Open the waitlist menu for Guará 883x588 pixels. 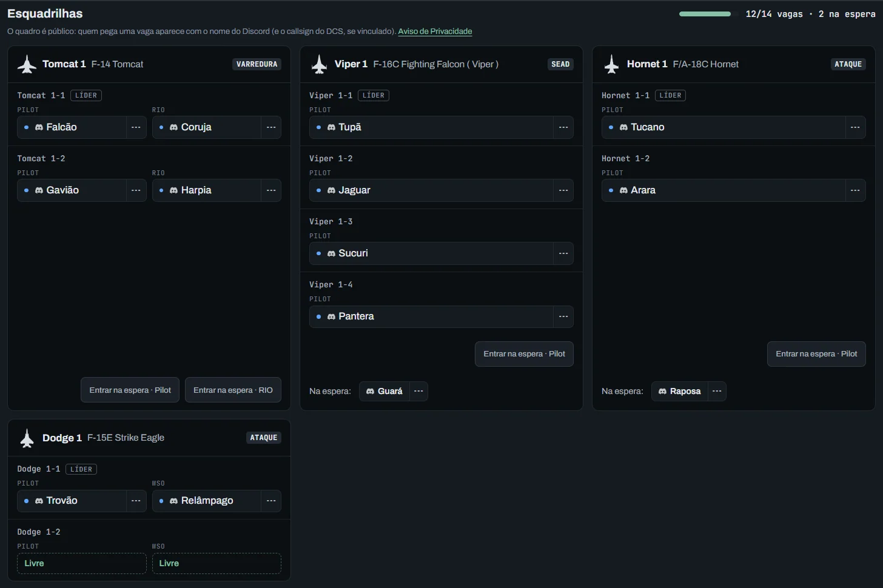(418, 392)
